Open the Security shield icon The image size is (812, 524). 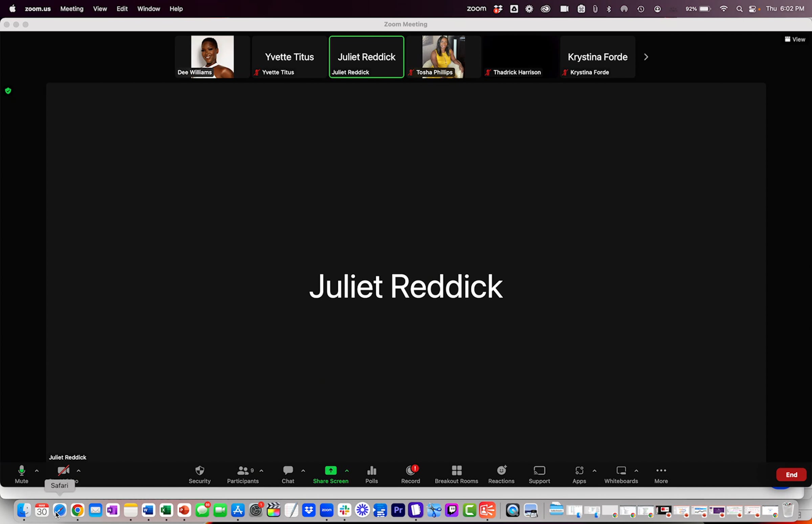point(200,471)
